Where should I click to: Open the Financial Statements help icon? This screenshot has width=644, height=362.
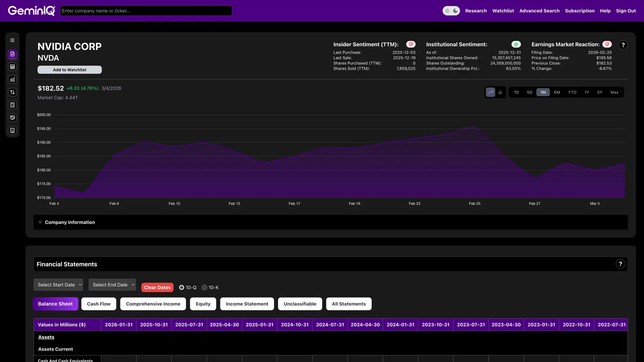(x=620, y=264)
